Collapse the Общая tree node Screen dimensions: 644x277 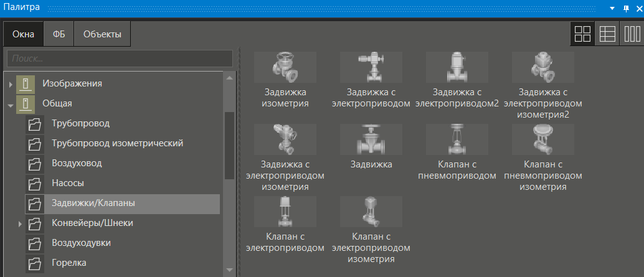11,105
